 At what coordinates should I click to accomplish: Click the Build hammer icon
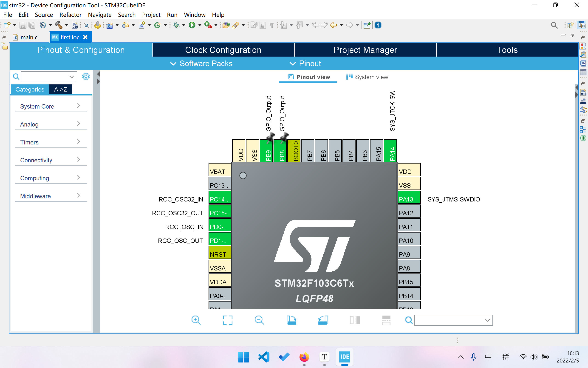pyautogui.click(x=59, y=25)
